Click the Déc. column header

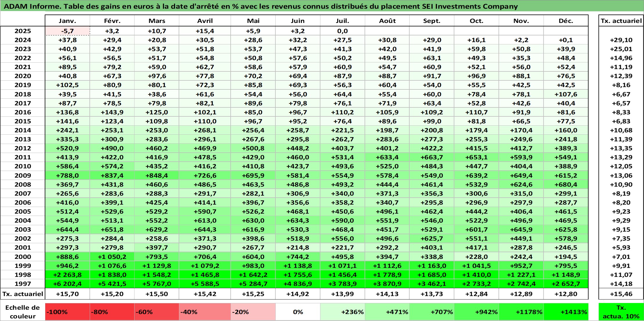[566, 21]
